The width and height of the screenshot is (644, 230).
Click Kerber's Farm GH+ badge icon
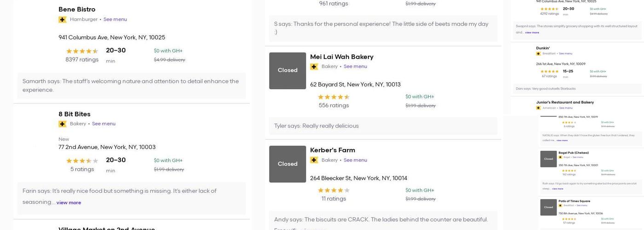point(314,160)
